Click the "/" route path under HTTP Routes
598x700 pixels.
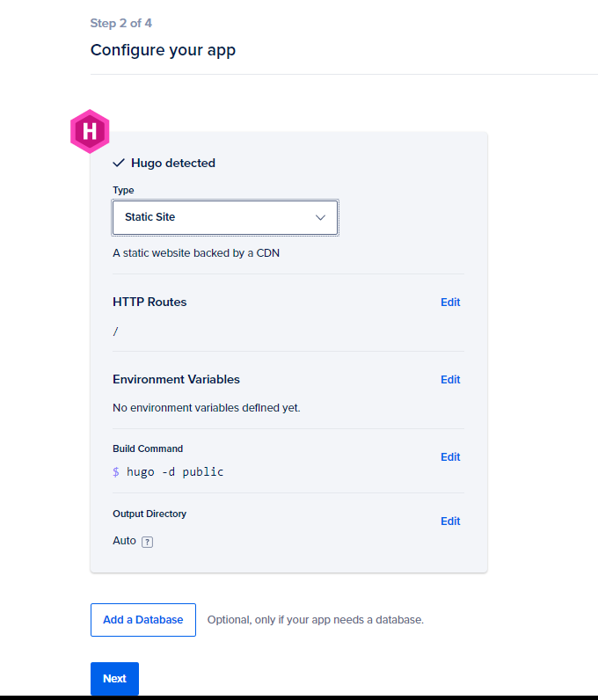(x=116, y=332)
